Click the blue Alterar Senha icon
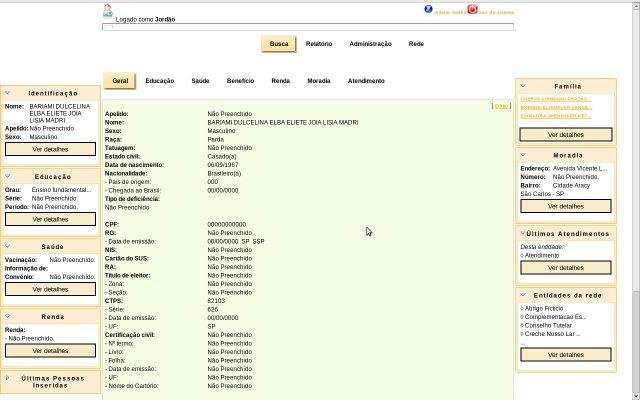The width and height of the screenshot is (640, 400). 428,9
